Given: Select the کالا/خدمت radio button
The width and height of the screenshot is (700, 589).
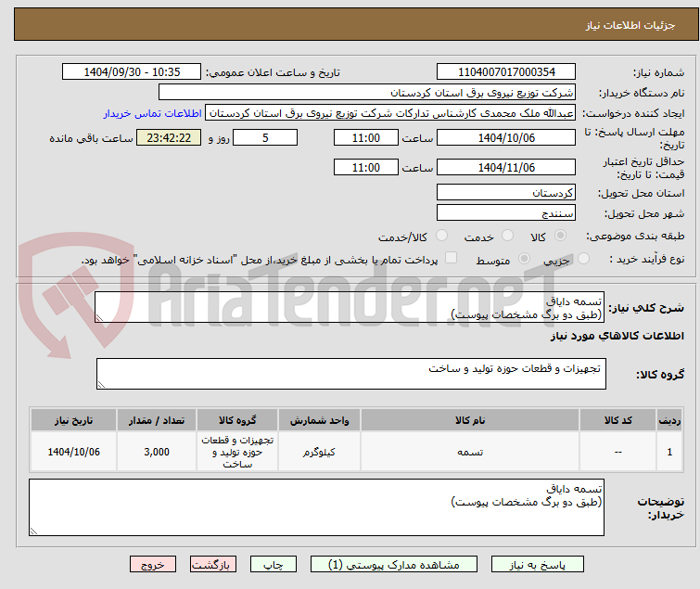Looking at the screenshot, I should pos(441,236).
